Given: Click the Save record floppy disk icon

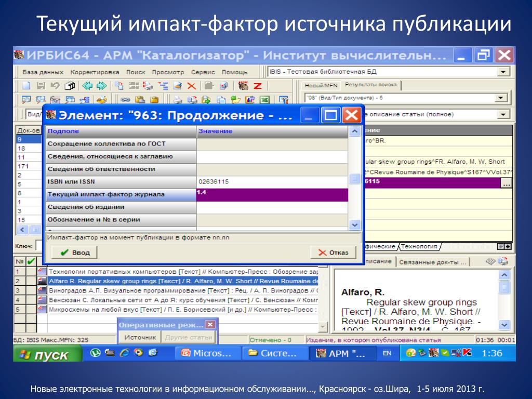Looking at the screenshot, I should point(41,86).
